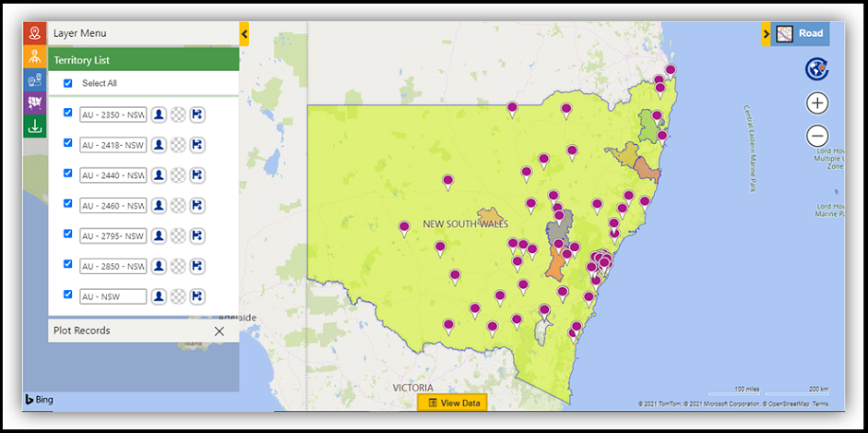Zoom out with the minus button

click(x=817, y=136)
